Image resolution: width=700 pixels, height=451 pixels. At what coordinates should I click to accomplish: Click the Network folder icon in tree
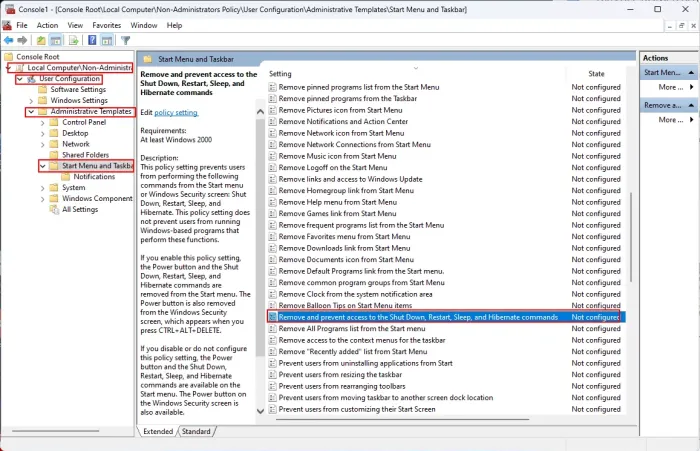[x=54, y=144]
